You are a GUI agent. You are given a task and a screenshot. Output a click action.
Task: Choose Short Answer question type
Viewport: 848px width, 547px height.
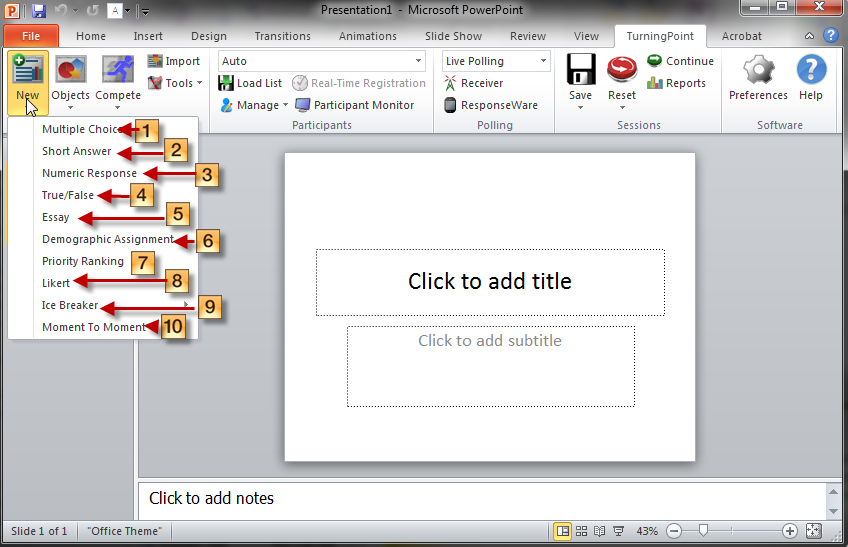pos(103,151)
